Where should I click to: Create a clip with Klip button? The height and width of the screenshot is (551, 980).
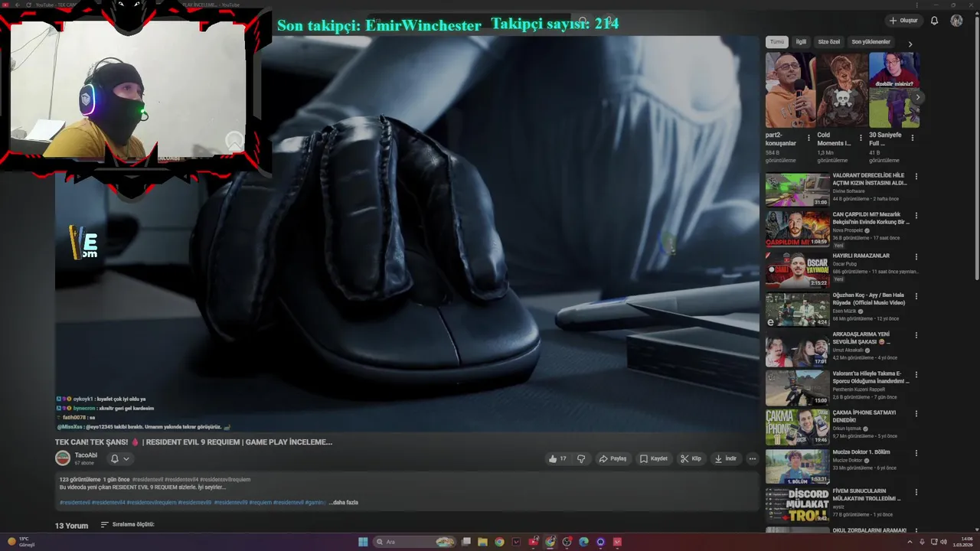click(691, 458)
